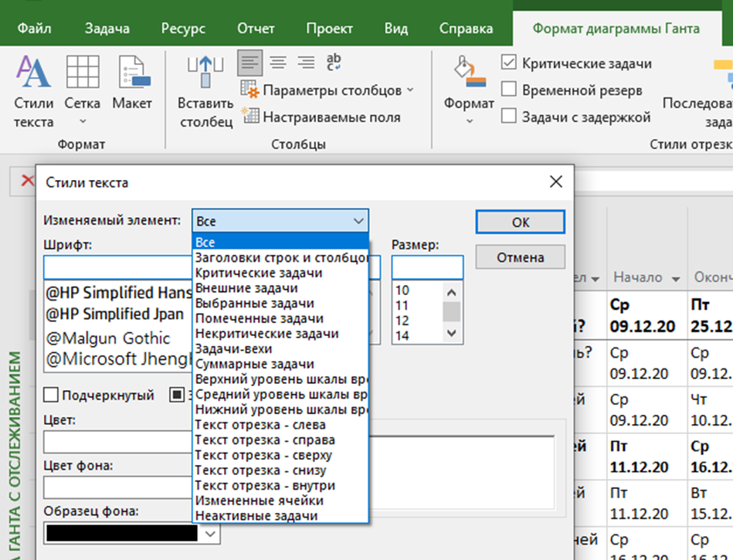This screenshot has width=733, height=560.
Task: Choose Суммарные задачи option
Action: 280,364
